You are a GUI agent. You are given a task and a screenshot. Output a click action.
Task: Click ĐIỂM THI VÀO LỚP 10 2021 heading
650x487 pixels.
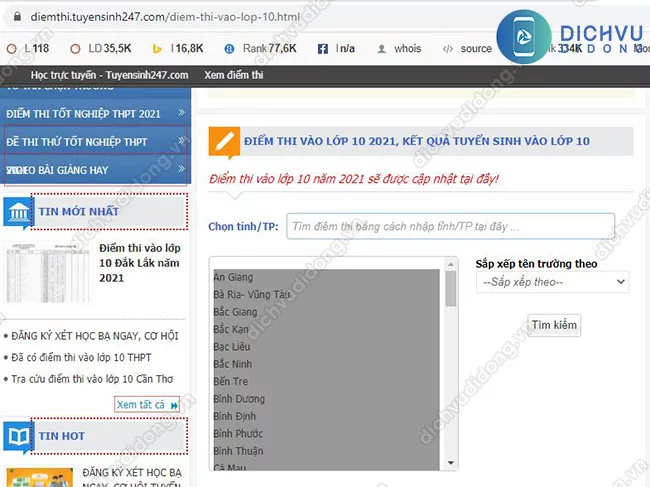(x=416, y=141)
